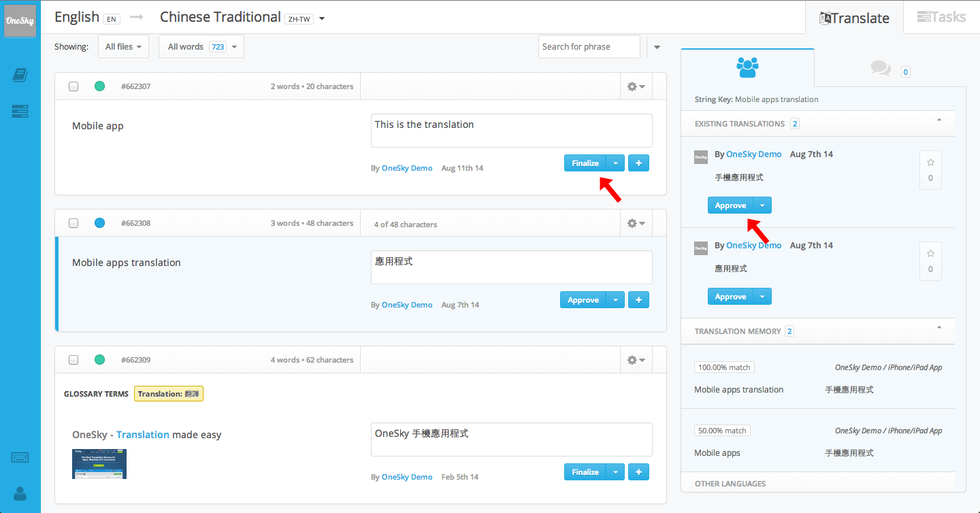Image resolution: width=980 pixels, height=513 pixels.
Task: Click the Mobile app source string
Action: [98, 126]
